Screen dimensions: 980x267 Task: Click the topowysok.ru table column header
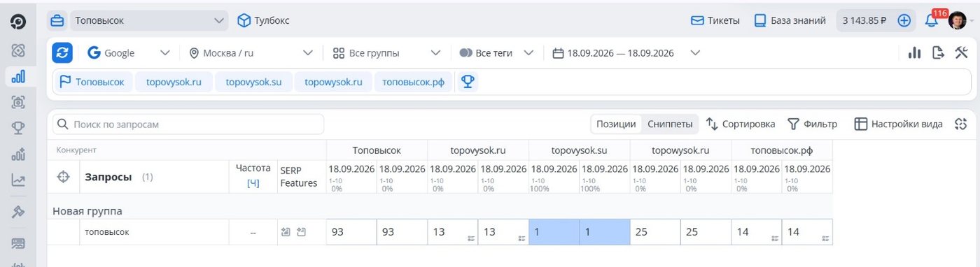coord(680,150)
